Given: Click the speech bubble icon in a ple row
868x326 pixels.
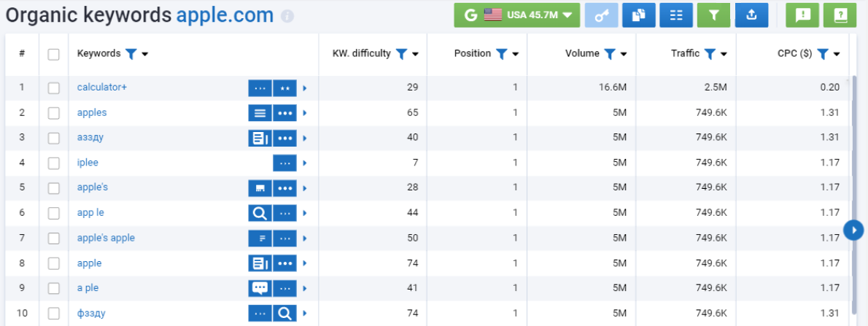Looking at the screenshot, I should coord(260,288).
